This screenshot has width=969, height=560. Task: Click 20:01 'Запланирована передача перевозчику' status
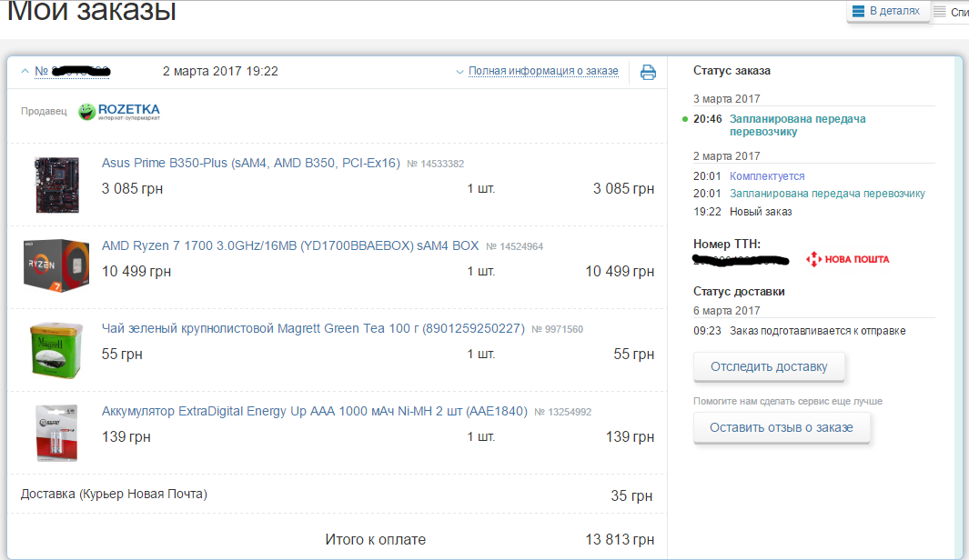tap(827, 194)
